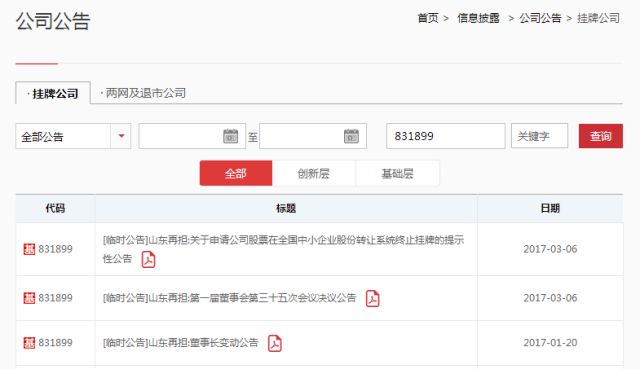This screenshot has width=640, height=369.
Task: Click the 日期 column header
Action: click(x=550, y=209)
